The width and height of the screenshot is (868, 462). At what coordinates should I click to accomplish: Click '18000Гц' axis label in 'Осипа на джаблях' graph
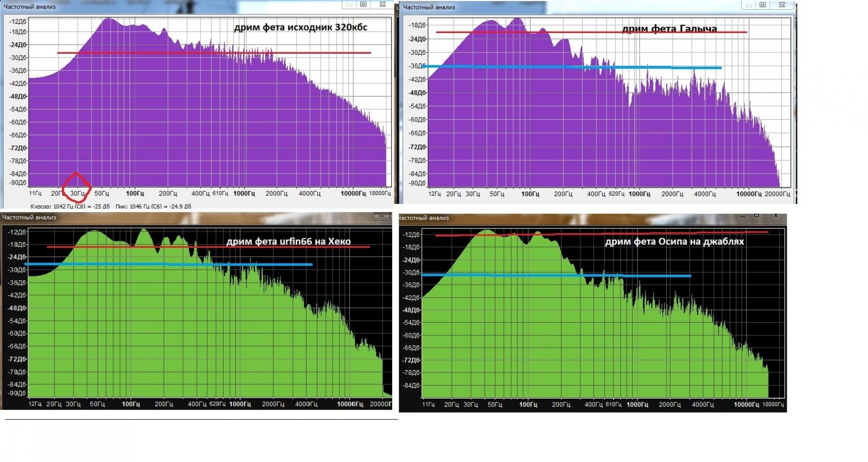click(773, 405)
